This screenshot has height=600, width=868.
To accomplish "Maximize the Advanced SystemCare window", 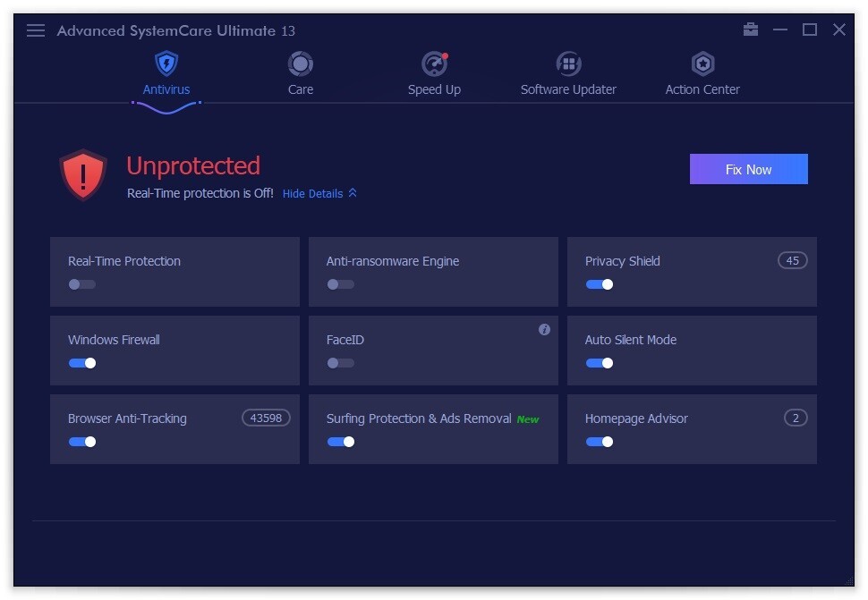I will [810, 30].
